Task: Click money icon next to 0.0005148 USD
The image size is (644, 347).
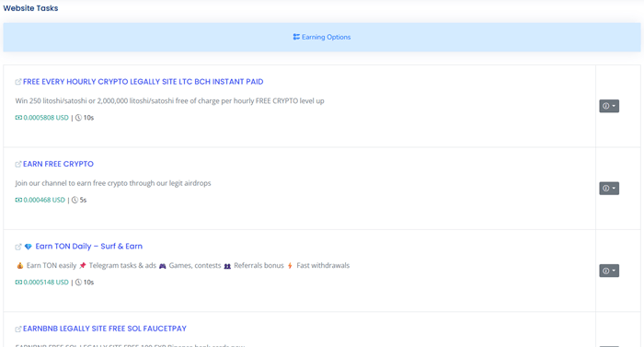Action: (18, 282)
